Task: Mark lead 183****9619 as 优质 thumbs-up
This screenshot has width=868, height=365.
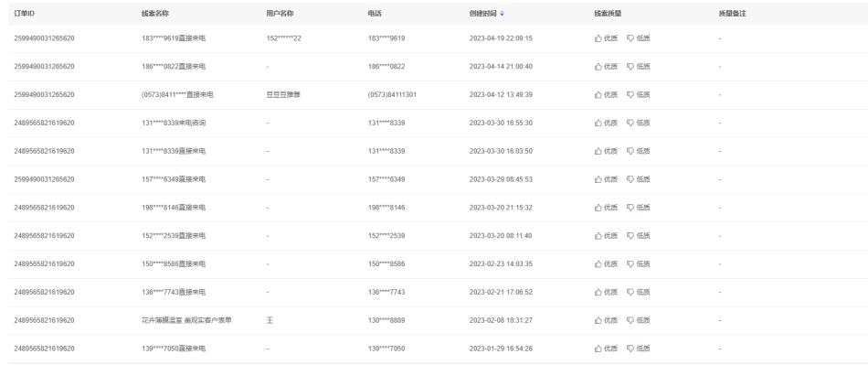Action: tap(606, 38)
